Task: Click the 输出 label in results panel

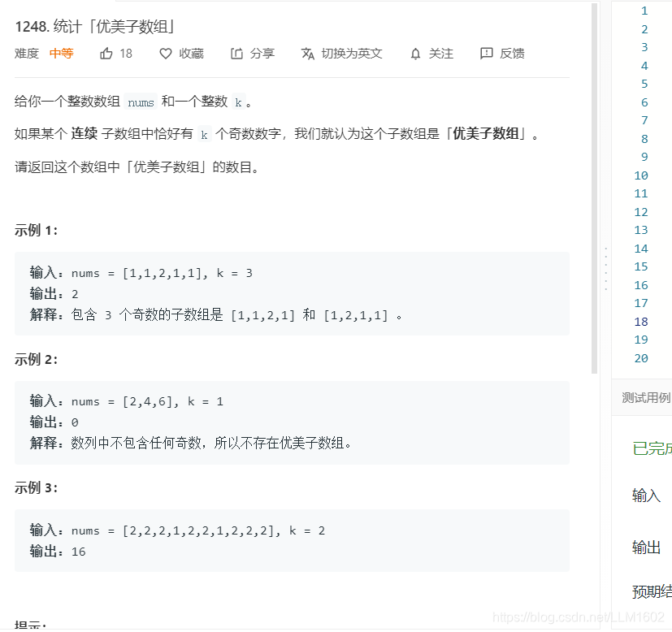Action: tap(646, 548)
